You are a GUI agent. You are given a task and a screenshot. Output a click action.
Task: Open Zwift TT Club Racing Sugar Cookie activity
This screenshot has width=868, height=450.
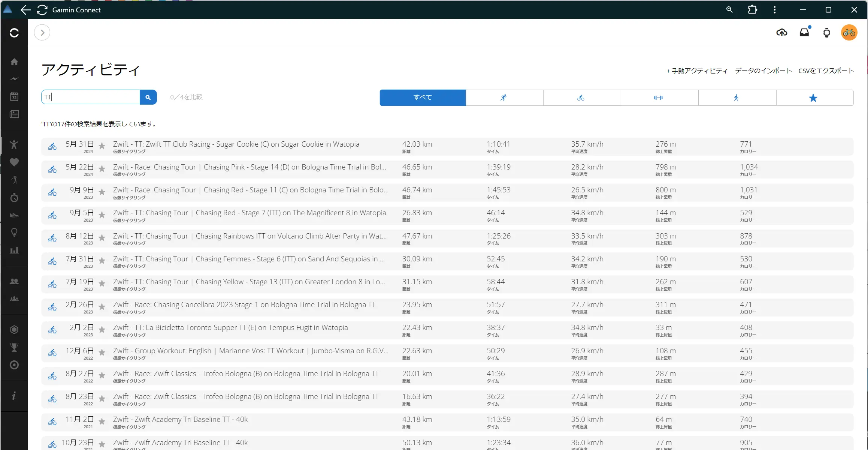(236, 144)
